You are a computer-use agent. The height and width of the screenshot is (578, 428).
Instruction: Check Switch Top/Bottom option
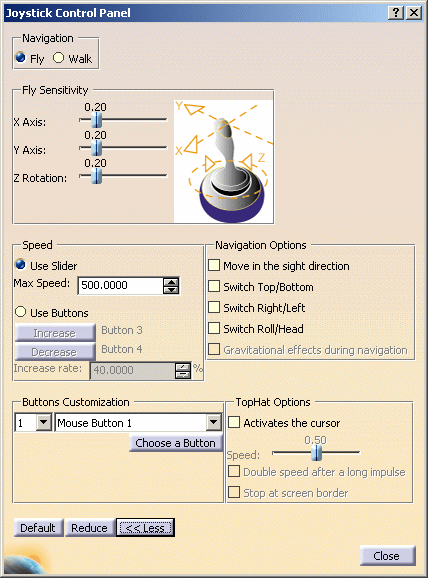click(x=214, y=286)
